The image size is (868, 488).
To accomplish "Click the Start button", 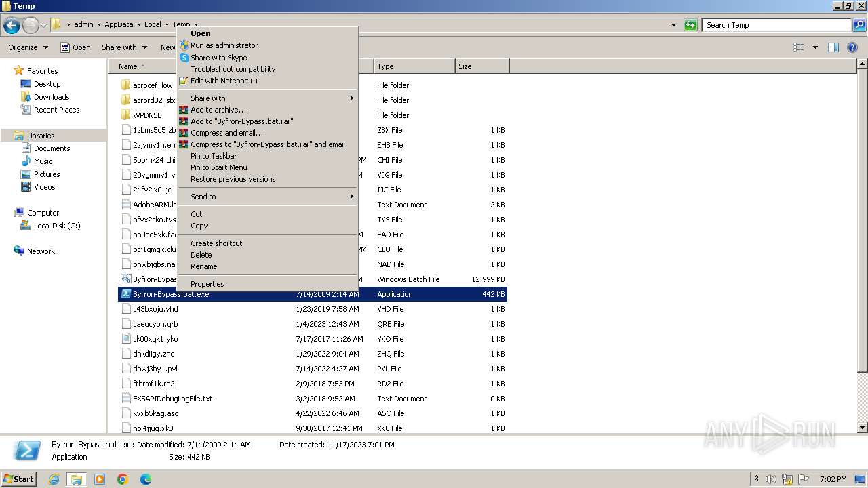I will coord(18,479).
